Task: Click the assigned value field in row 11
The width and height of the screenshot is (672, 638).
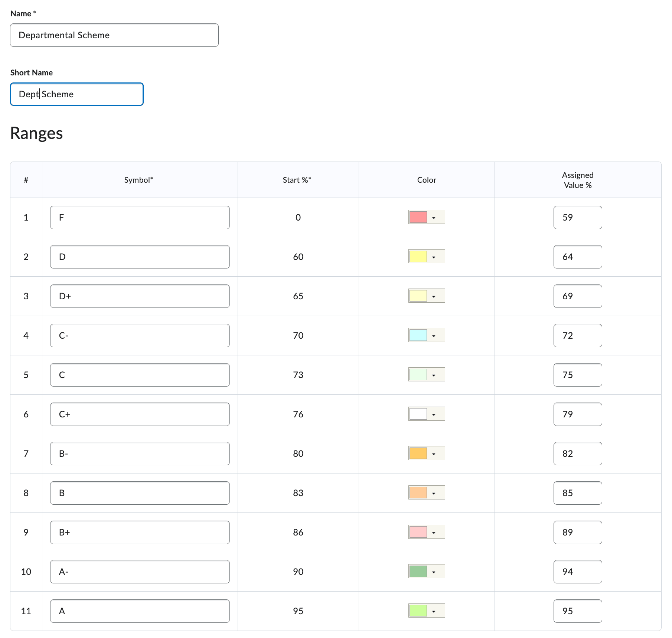Action: (578, 611)
